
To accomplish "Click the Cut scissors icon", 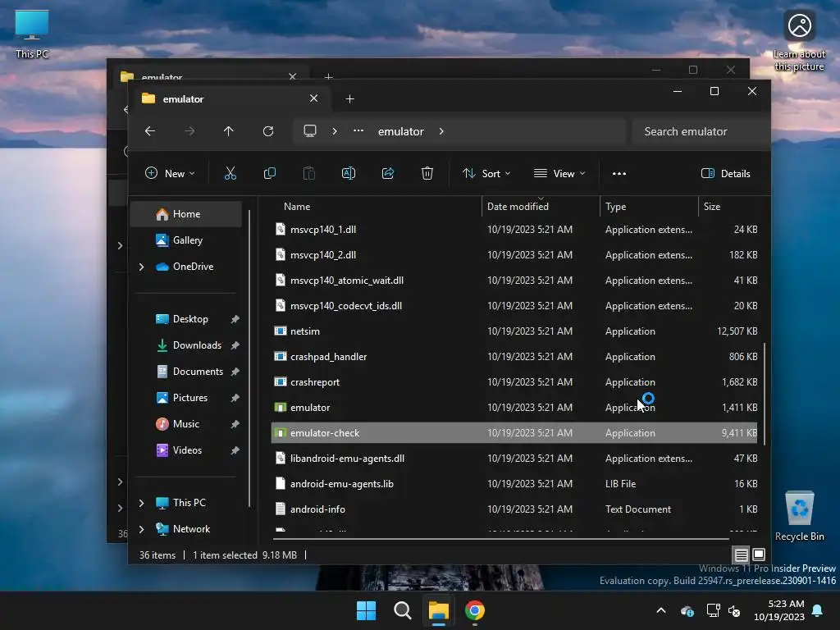I will click(x=230, y=174).
